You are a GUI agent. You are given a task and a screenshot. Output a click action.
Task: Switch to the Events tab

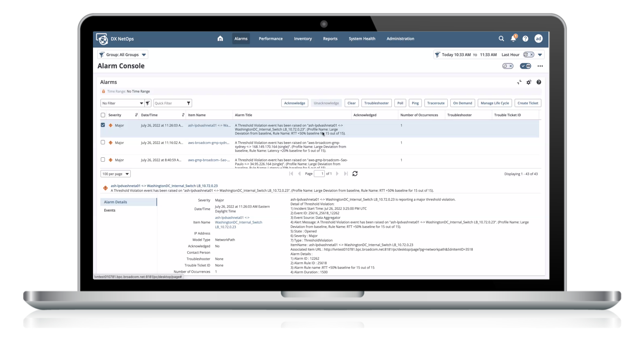109,210
